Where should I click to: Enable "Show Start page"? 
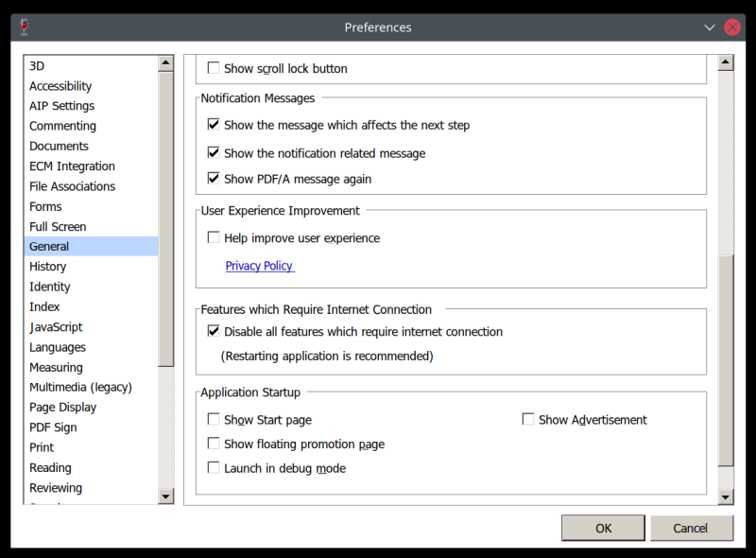pos(214,419)
